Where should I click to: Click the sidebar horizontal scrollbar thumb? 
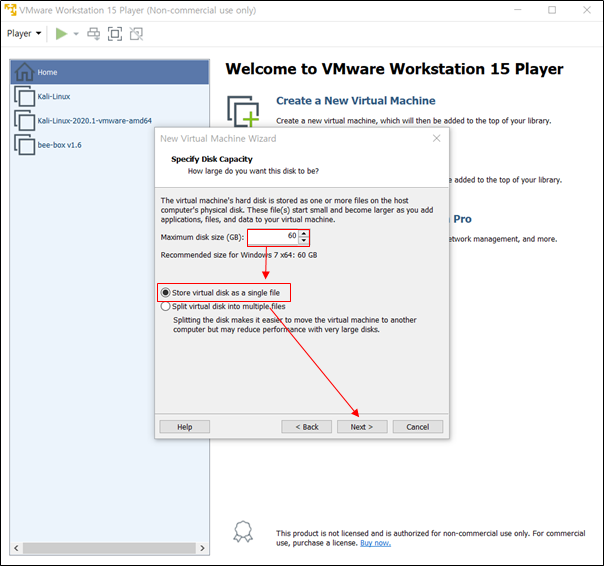[x=109, y=548]
